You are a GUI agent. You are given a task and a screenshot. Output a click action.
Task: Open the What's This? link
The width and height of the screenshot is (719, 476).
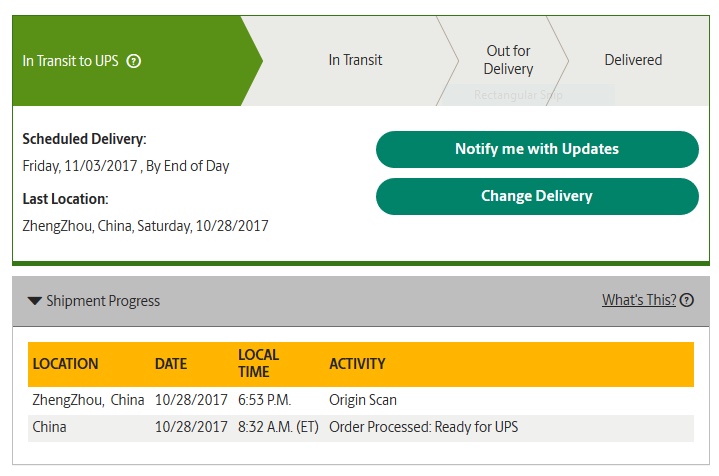639,300
